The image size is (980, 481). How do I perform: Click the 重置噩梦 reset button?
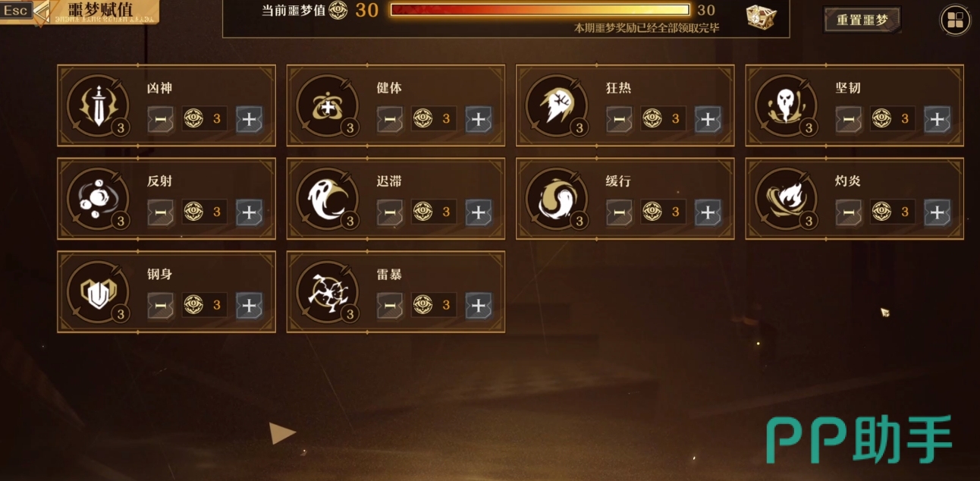[x=862, y=20]
